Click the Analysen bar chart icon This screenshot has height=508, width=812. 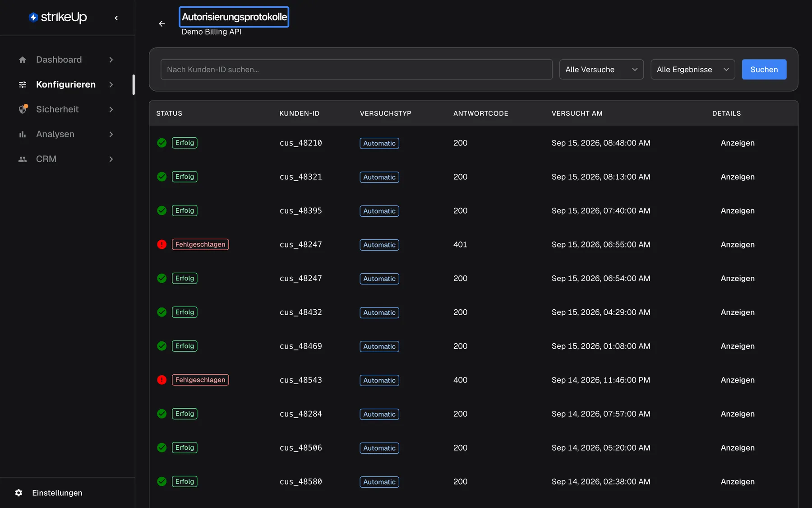click(23, 134)
